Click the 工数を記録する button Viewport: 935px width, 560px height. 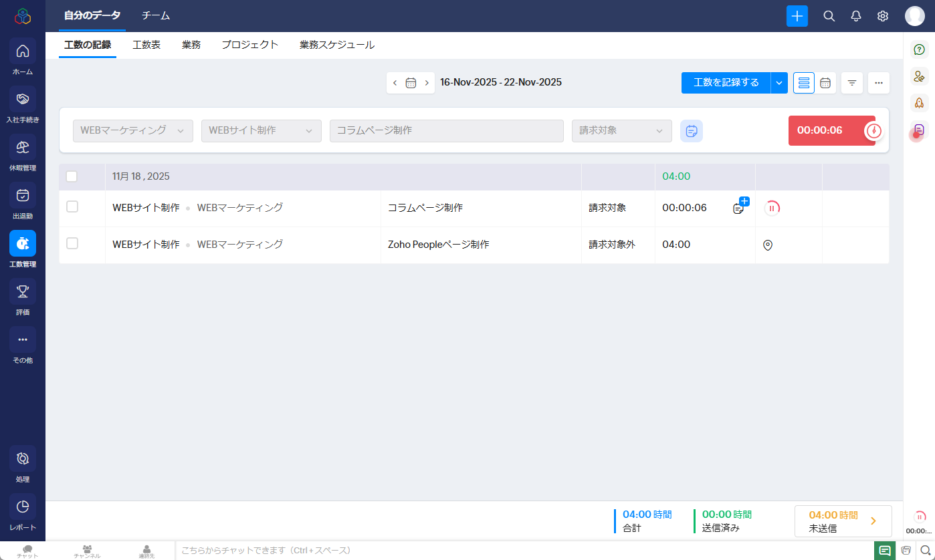pyautogui.click(x=726, y=83)
